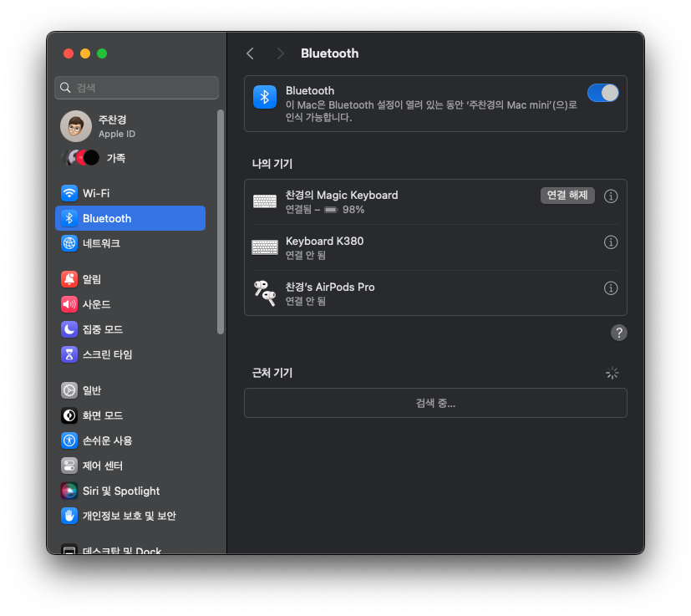Open 알림 notifications settings
Screen dimensions: 691x616
(130, 279)
